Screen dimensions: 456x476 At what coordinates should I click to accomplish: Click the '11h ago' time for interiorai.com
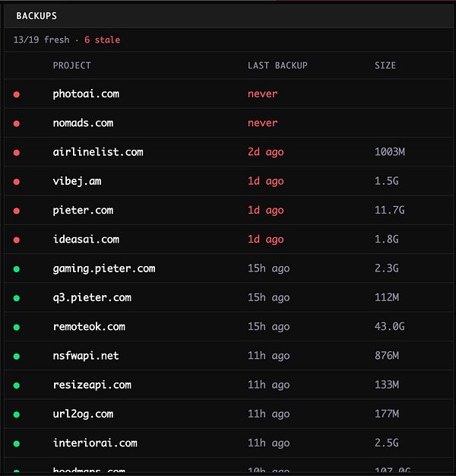[269, 443]
